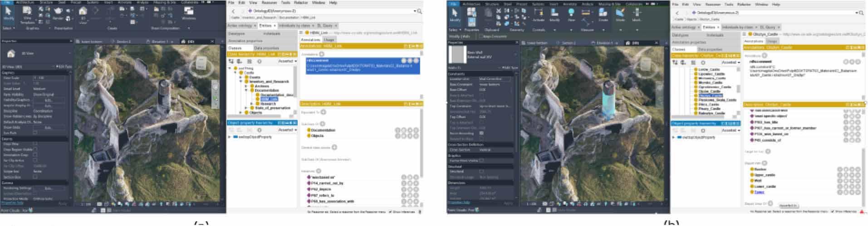Open the Massing & Site tab in left Revit
The height and width of the screenshot is (226, 868).
[165, 3]
